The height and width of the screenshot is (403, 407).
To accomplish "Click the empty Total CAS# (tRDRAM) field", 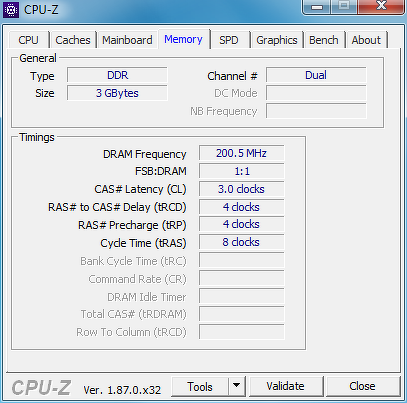I will click(242, 314).
